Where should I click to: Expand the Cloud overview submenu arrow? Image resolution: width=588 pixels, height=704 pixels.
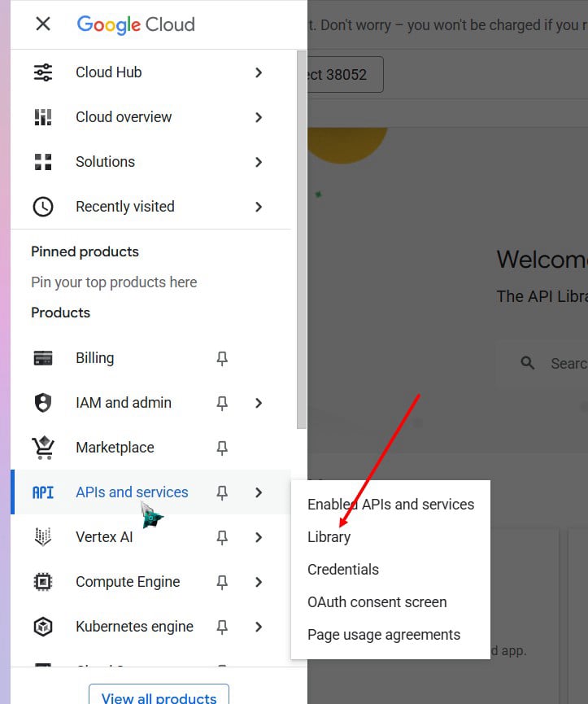tap(259, 117)
